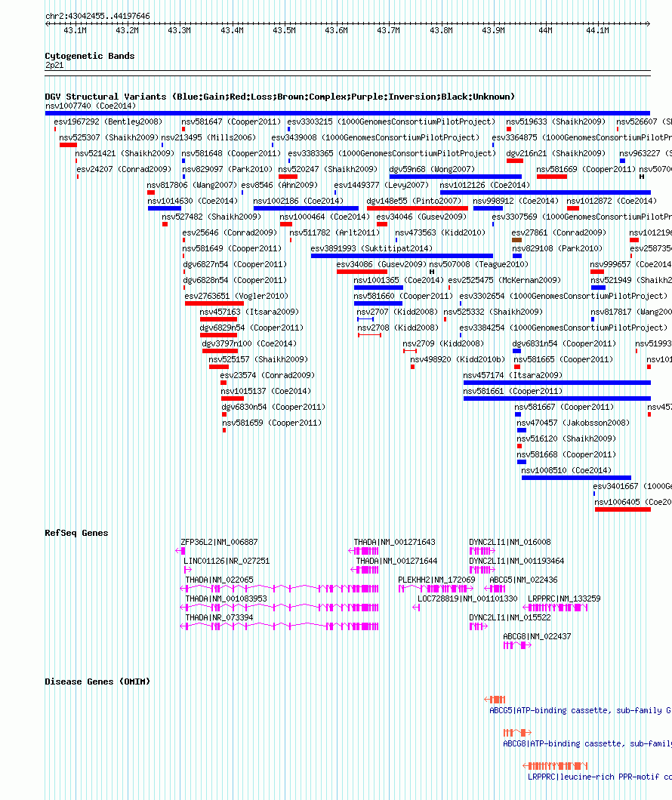Open variant dgv148e55 (Pinto2007)

pos(414,201)
